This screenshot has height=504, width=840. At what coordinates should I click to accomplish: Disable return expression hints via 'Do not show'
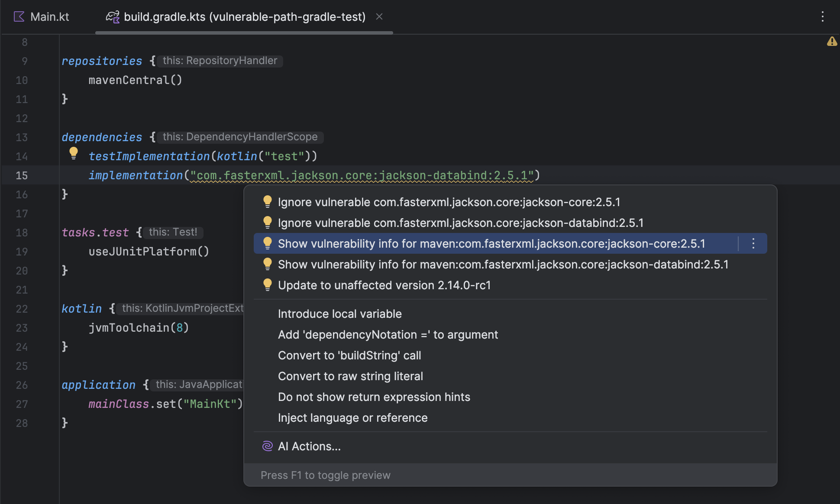click(374, 397)
